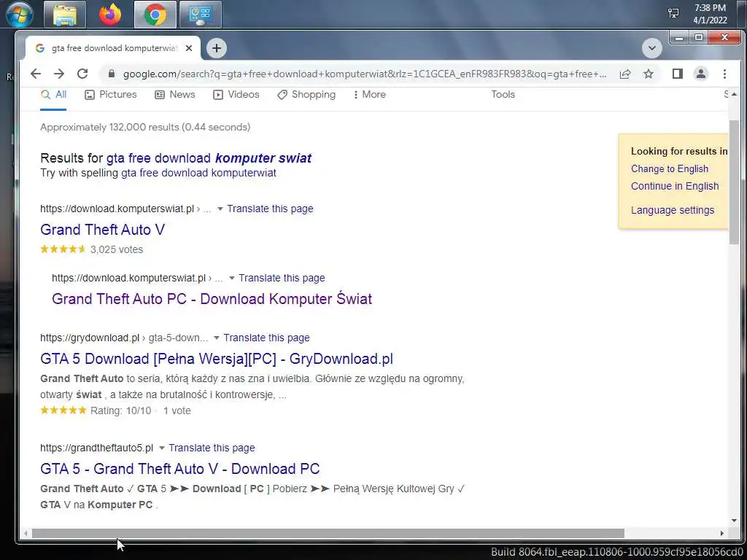This screenshot has height=560, width=747.
Task: Select the All search tab
Action: [x=53, y=94]
